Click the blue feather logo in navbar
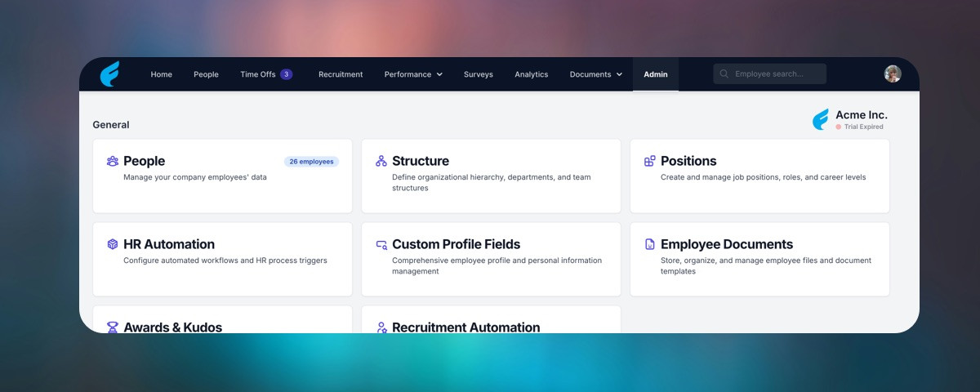The height and width of the screenshot is (392, 980). [x=110, y=74]
